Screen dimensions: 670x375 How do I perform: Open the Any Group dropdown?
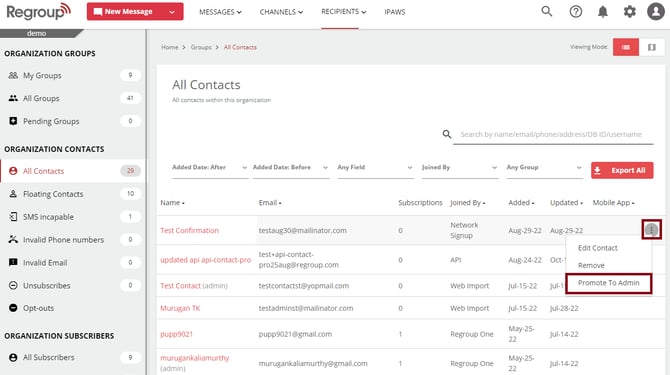tap(544, 167)
